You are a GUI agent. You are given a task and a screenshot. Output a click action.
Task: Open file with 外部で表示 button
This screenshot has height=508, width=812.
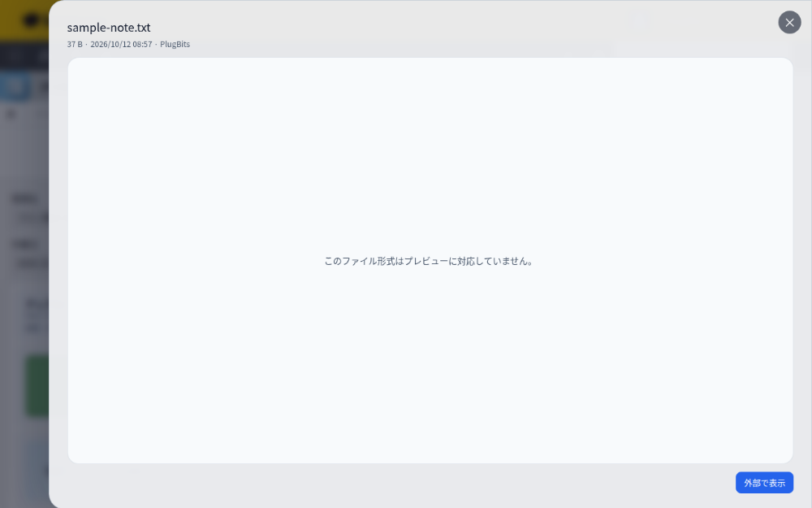pyautogui.click(x=764, y=483)
